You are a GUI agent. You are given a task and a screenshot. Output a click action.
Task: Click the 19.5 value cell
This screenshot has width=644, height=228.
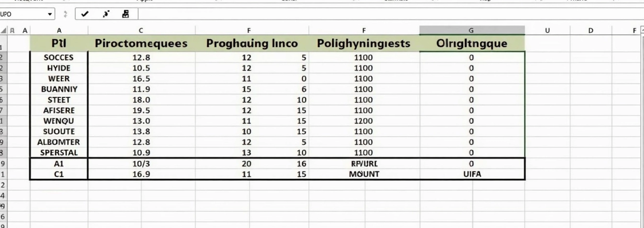click(141, 110)
